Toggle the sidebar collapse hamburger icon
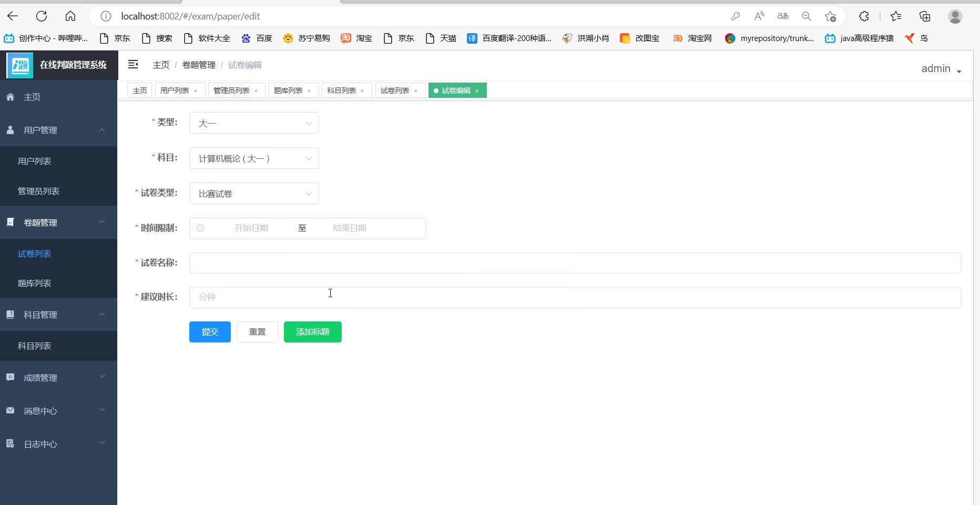 pos(133,64)
